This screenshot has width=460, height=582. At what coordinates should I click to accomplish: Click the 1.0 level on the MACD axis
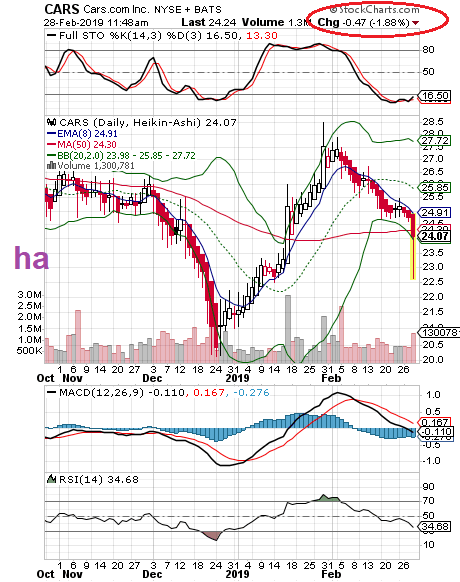point(433,395)
